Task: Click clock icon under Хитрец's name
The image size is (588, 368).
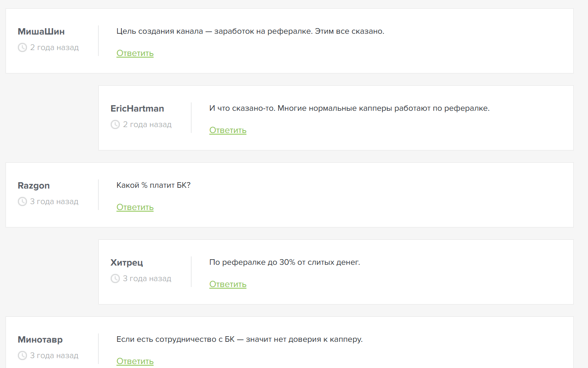Action: (x=115, y=279)
